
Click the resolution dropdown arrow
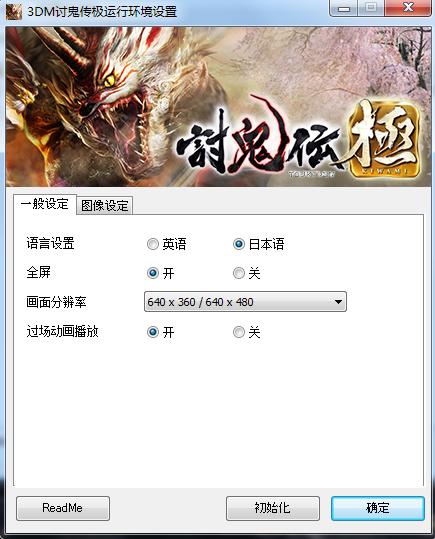[x=338, y=302]
